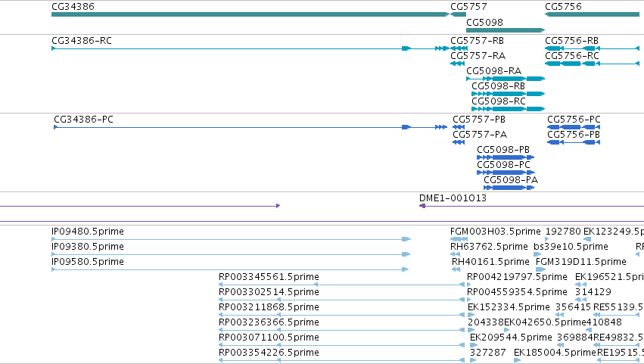Open EST RP004559354.5prime
644x364 pixels.
[x=517, y=293]
